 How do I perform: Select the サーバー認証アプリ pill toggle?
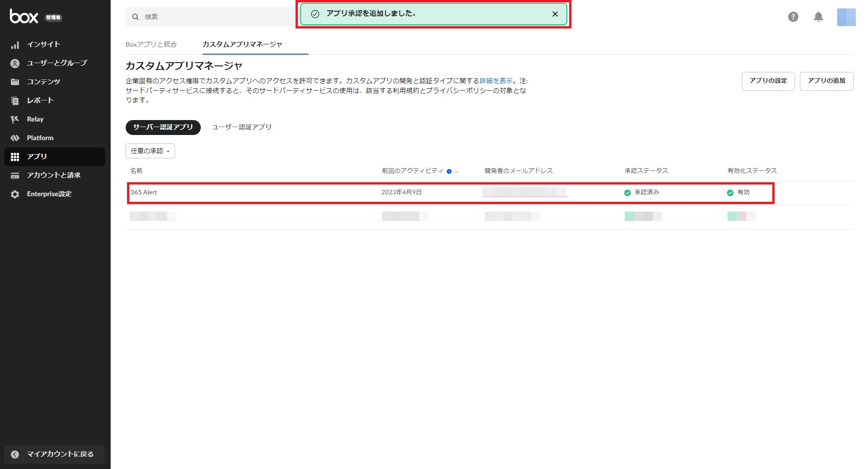pyautogui.click(x=162, y=127)
